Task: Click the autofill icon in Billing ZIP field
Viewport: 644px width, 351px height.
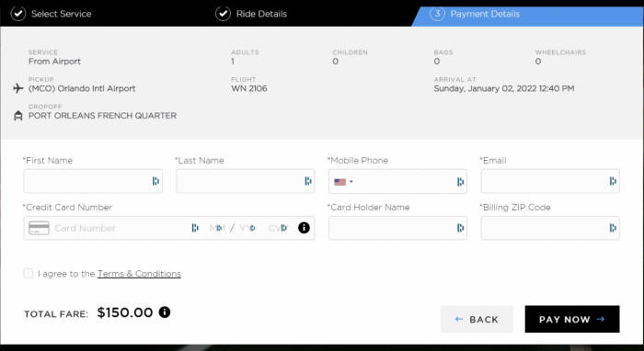Action: coord(613,228)
